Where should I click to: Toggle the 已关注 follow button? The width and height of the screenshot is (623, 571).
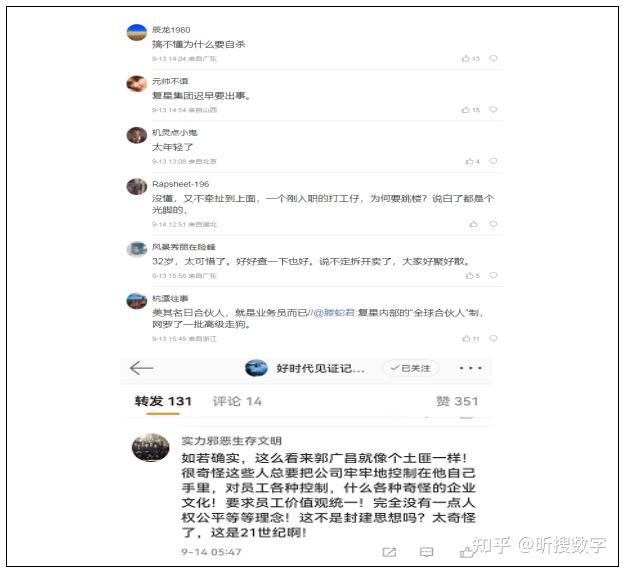tap(411, 368)
